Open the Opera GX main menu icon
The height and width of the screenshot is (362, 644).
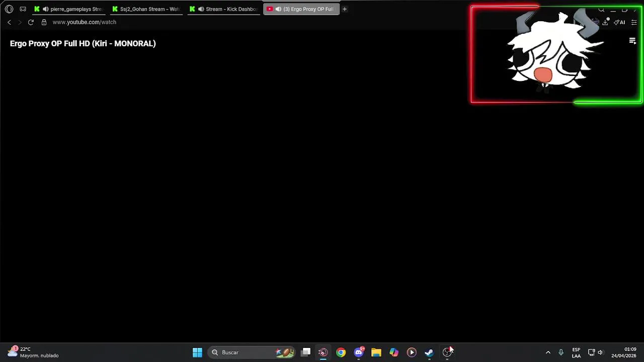coord(9,9)
